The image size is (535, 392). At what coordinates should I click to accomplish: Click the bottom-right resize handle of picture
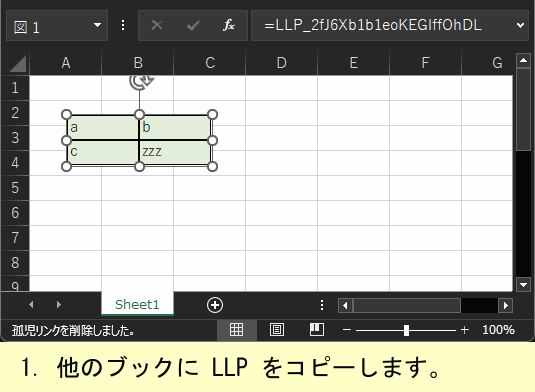212,166
